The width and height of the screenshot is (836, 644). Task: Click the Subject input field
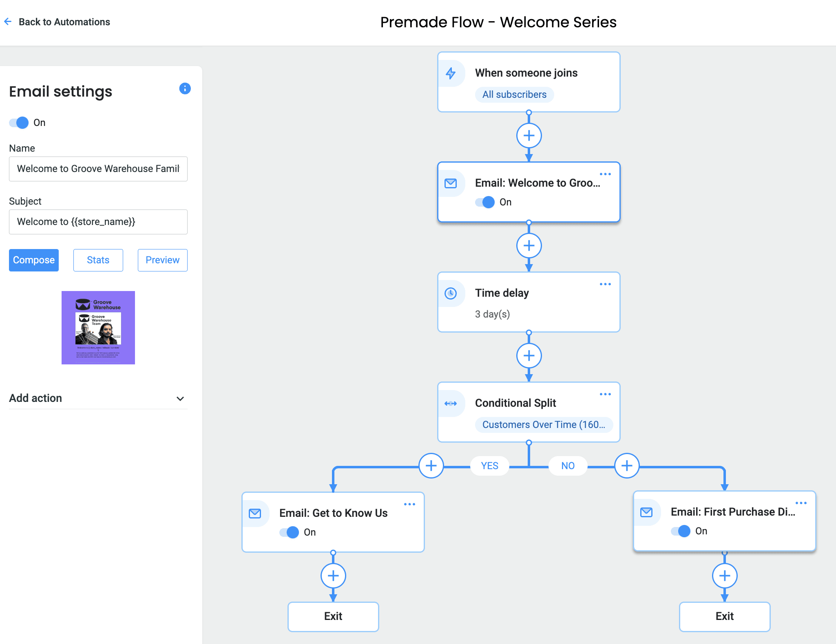click(x=98, y=222)
